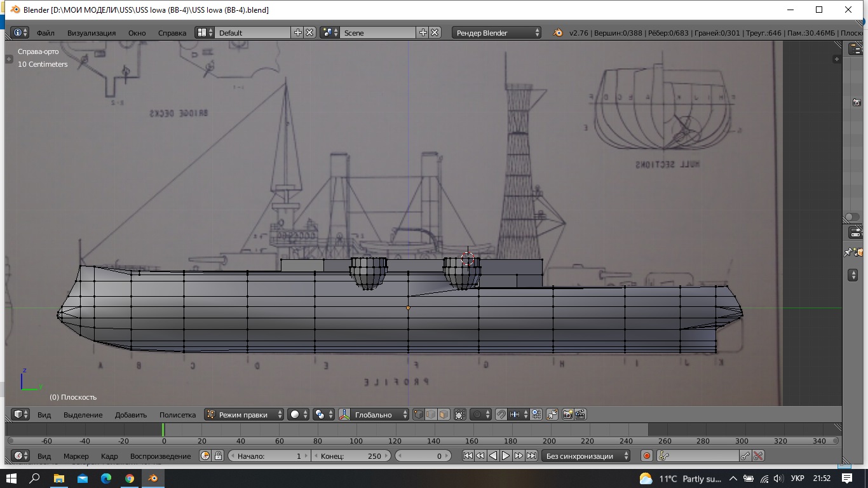
Task: Click OpenGL render animation clapper icon
Action: [x=580, y=415]
